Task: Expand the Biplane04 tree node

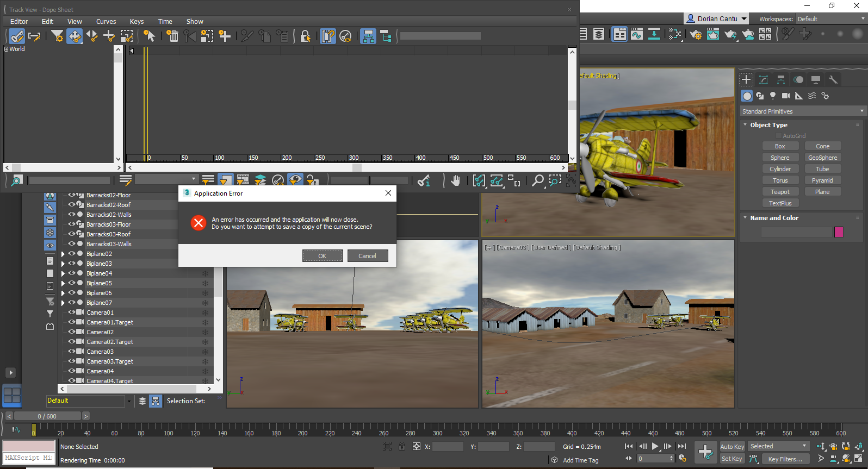Action: point(63,273)
